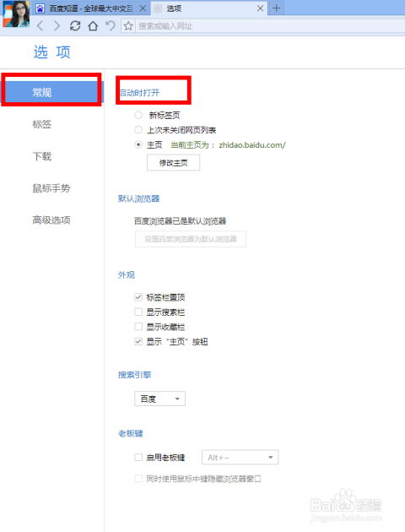Click the forward navigation arrow
405x532 pixels.
[57, 26]
